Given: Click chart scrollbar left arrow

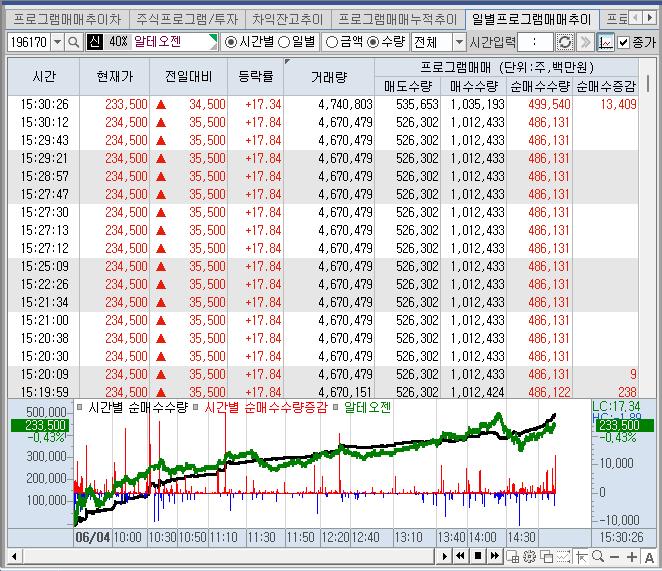Looking at the screenshot, I should (14, 557).
